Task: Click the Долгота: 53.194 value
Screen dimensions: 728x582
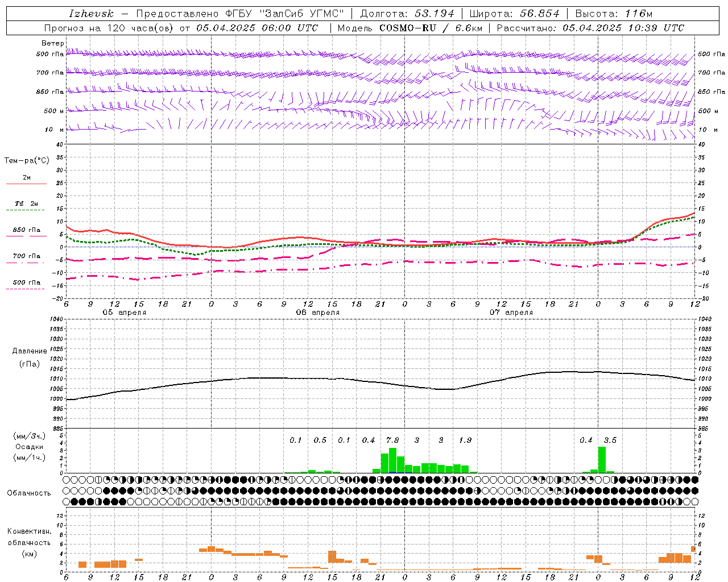Action: pyautogui.click(x=407, y=14)
